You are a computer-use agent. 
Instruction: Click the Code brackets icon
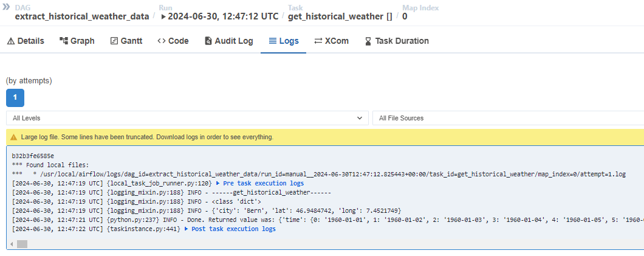(x=162, y=41)
